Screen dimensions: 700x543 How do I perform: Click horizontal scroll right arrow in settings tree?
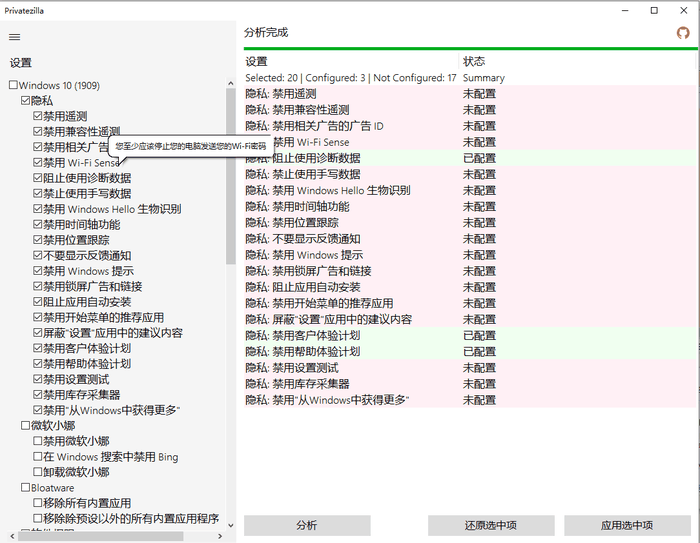pyautogui.click(x=220, y=536)
